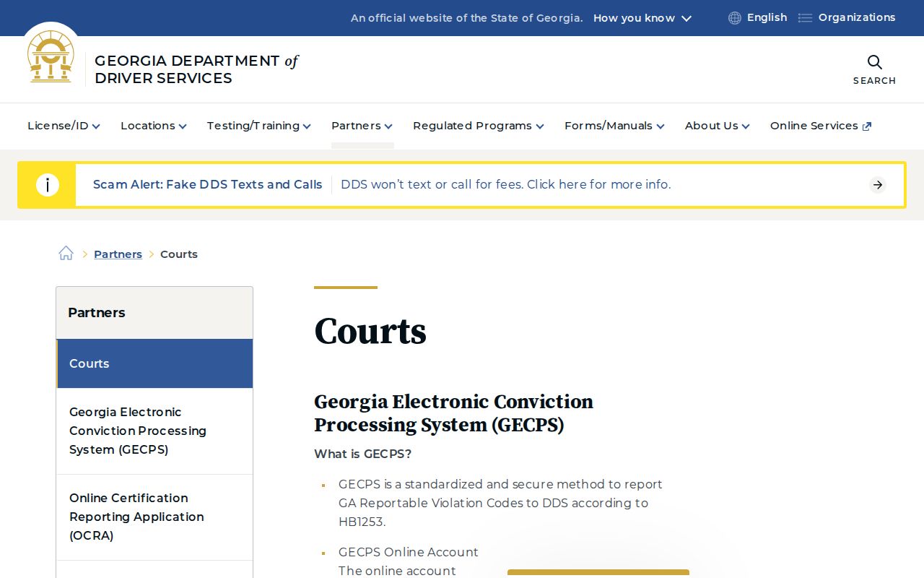Click the Partners sidebar heading
The width and height of the screenshot is (924, 578).
[96, 313]
